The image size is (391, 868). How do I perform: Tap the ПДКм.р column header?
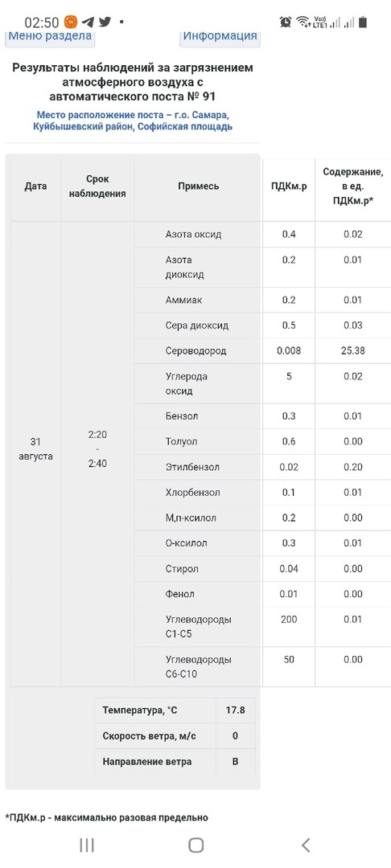[x=289, y=186]
